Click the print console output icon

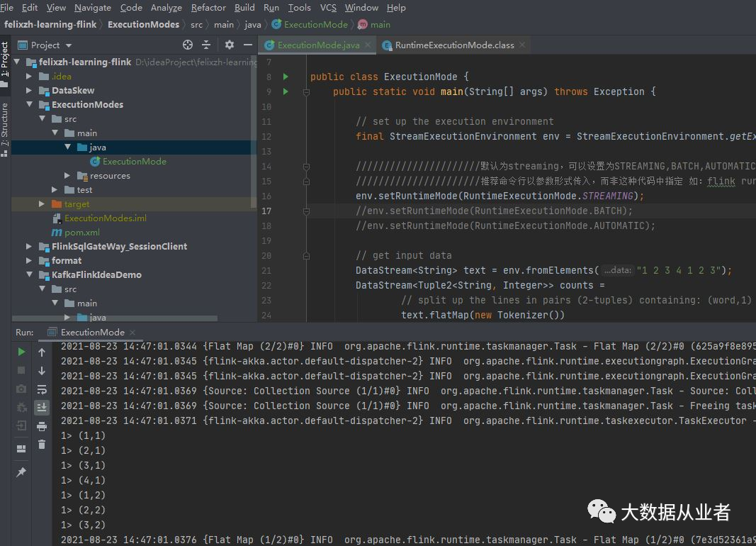pyautogui.click(x=42, y=426)
